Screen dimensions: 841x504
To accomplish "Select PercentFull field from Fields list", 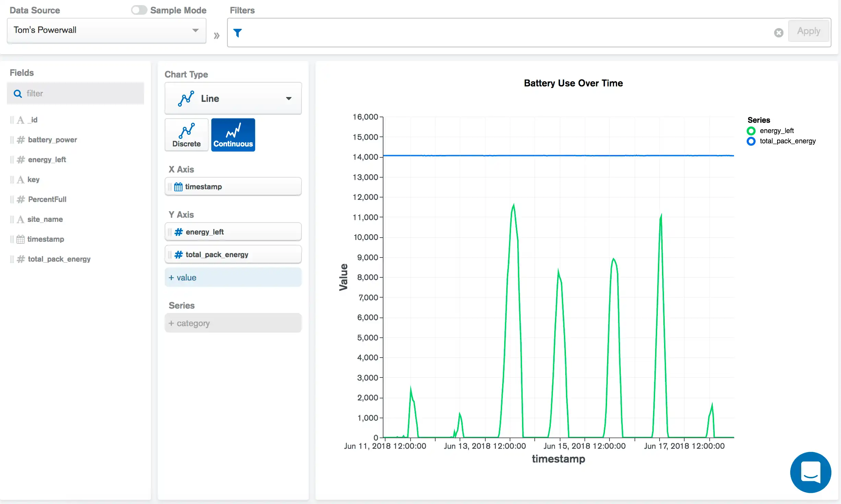I will 47,199.
